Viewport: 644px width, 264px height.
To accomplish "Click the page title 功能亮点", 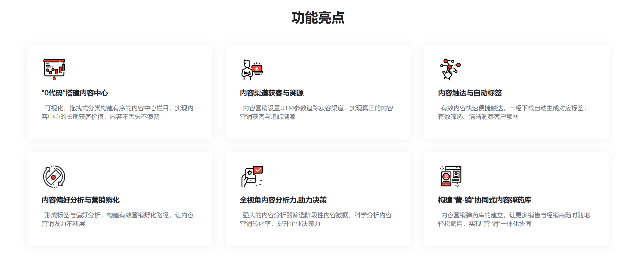I will [x=318, y=18].
